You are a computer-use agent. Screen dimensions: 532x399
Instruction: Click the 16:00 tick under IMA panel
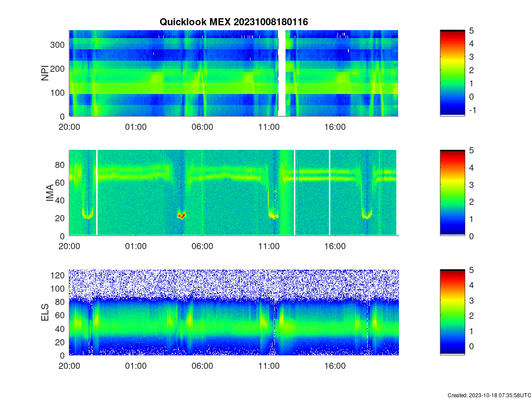pos(335,246)
